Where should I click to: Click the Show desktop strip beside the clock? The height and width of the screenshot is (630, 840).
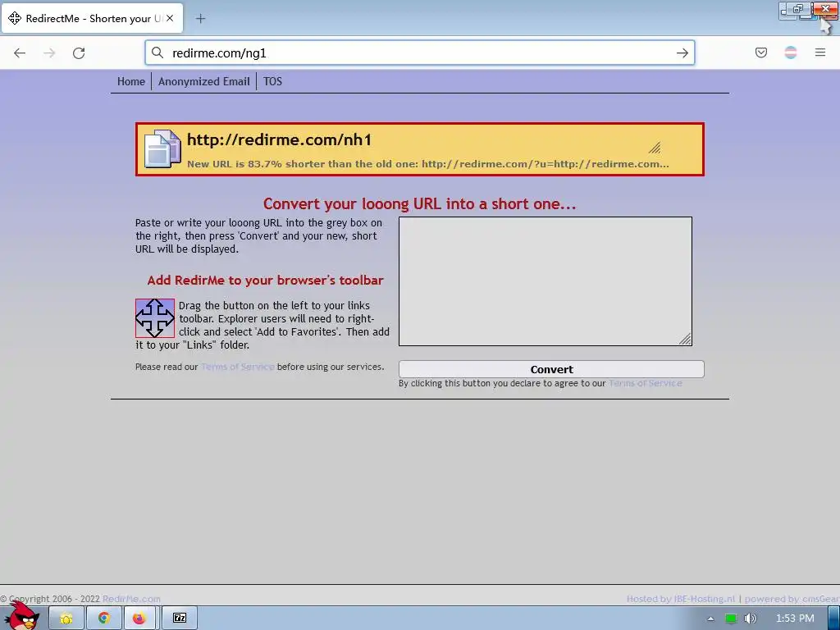[834, 619]
